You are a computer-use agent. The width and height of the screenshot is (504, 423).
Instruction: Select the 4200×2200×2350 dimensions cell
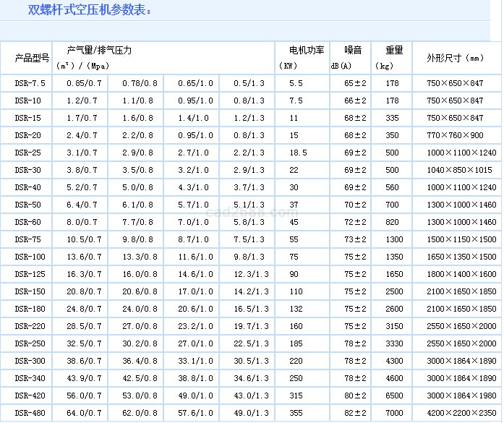455,413
